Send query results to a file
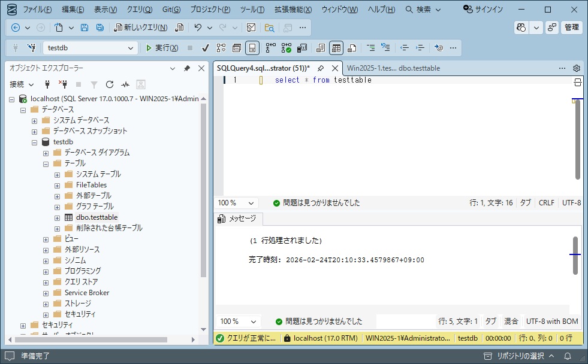The height and width of the screenshot is (364, 588). (351, 47)
